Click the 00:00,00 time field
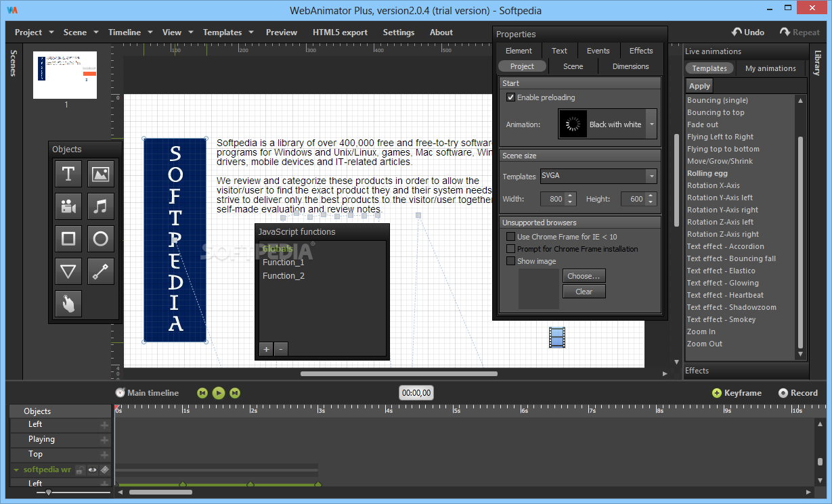832x504 pixels. (x=416, y=392)
